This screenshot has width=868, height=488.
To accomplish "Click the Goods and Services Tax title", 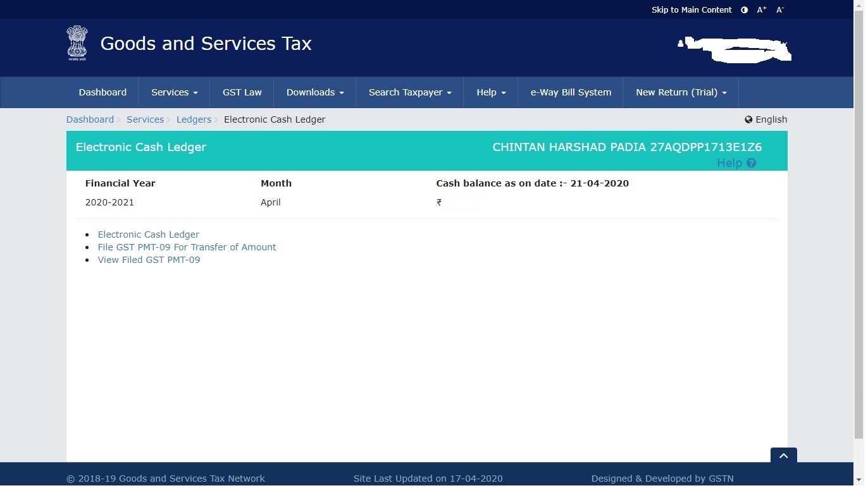I will point(206,44).
